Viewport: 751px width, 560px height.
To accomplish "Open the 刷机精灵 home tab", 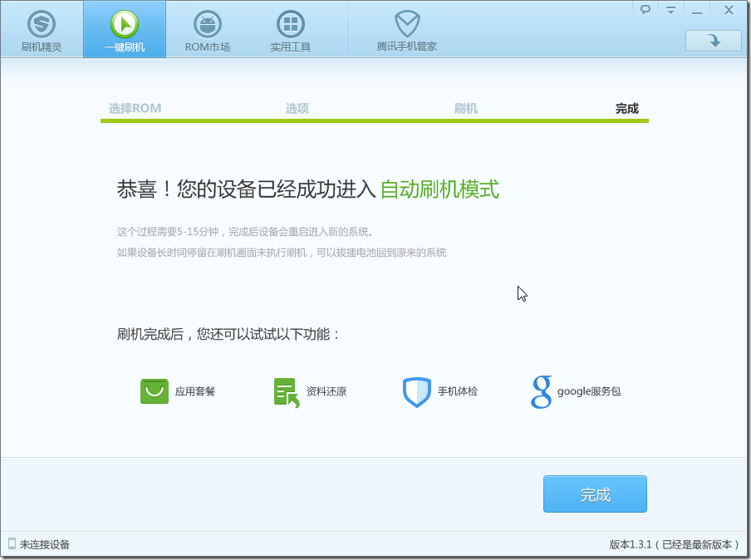I will 42,30.
